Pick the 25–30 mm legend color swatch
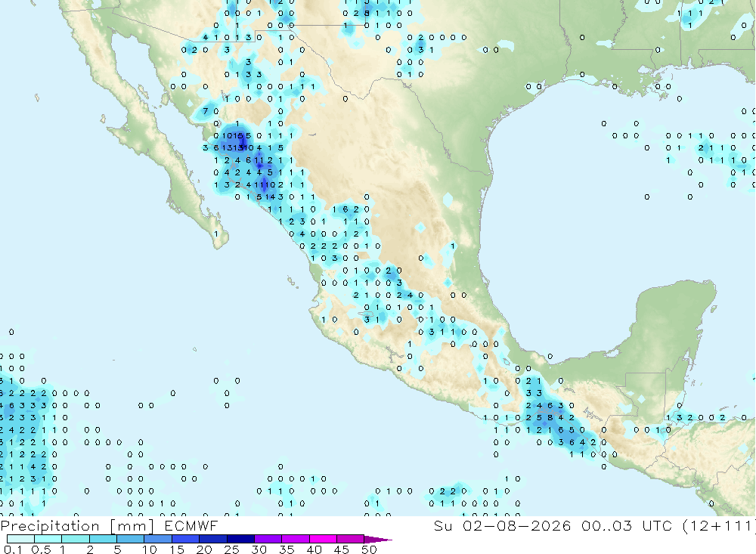Viewport: 756px width, 554px height. coord(240,539)
